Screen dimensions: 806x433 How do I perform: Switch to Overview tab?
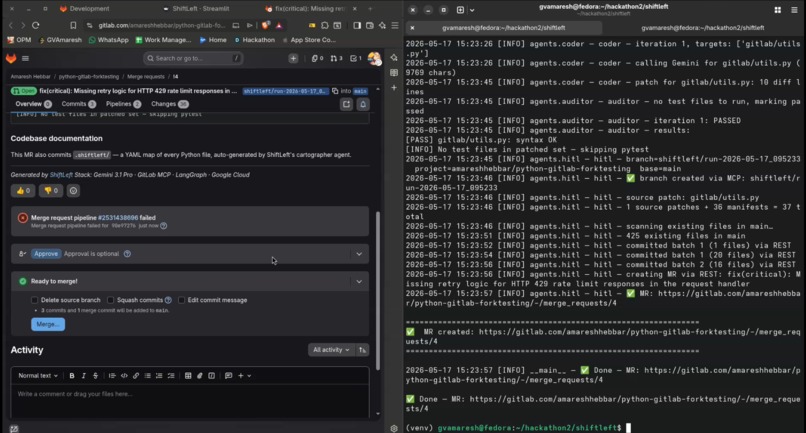pyautogui.click(x=33, y=104)
